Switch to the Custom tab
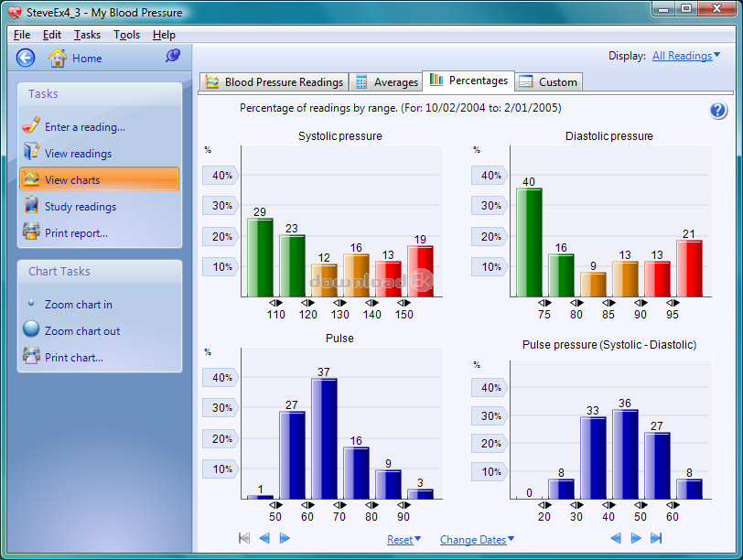 [548, 82]
